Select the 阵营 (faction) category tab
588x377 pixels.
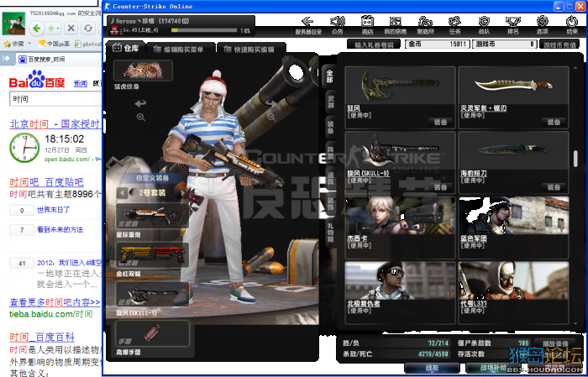coord(330,153)
